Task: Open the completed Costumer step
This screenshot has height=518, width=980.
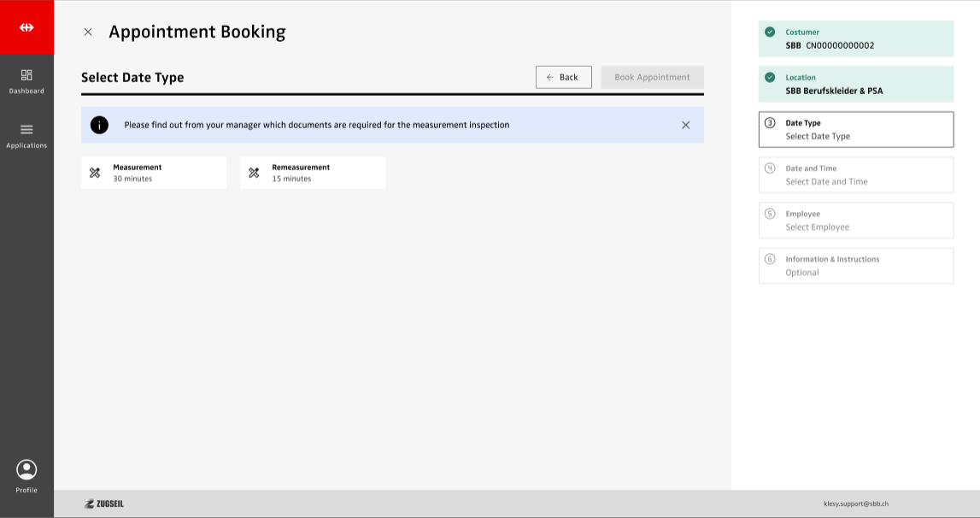Action: (855, 38)
